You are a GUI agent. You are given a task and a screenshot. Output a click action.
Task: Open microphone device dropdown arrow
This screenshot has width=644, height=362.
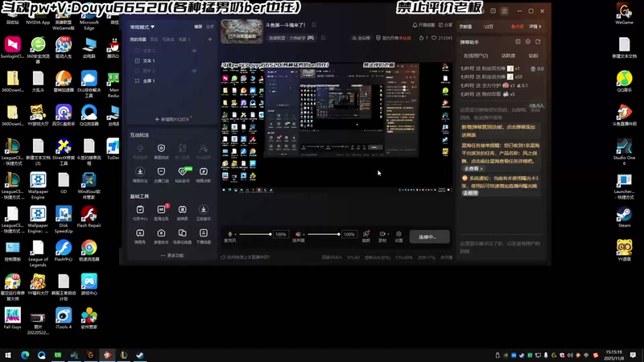tap(235, 234)
